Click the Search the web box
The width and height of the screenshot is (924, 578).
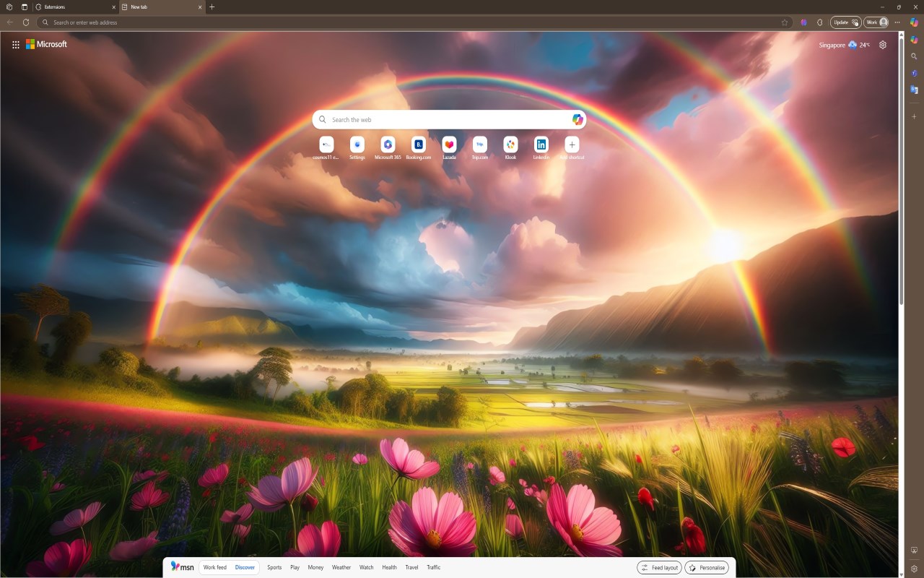pos(449,120)
